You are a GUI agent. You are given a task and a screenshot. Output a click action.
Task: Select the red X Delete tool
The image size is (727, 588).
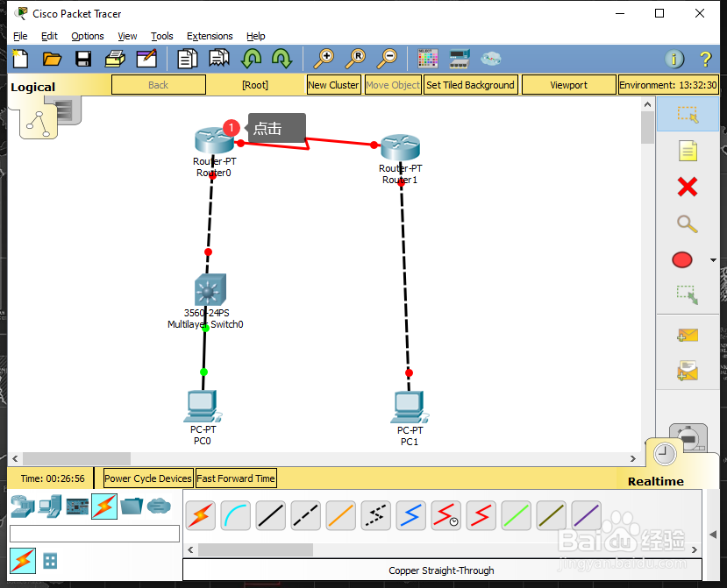(688, 188)
